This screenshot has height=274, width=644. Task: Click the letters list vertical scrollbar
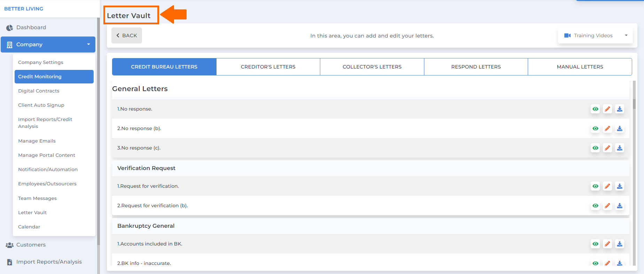(634, 173)
